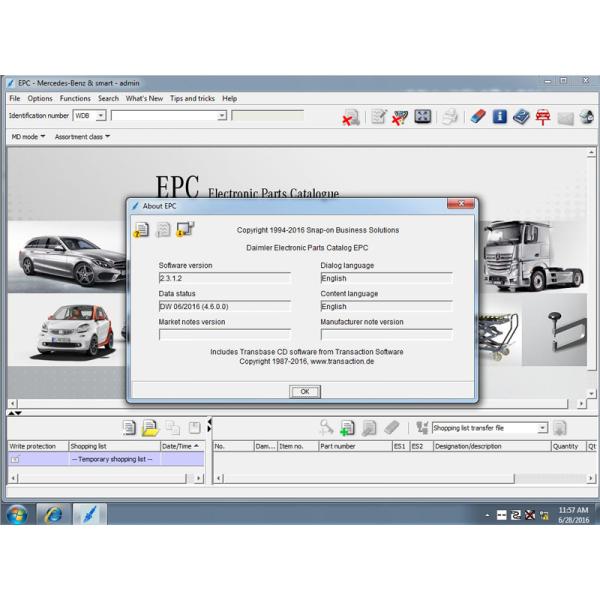Open Internet Explorer from the taskbar
Viewport: 600px width, 600px height.
coord(52,514)
